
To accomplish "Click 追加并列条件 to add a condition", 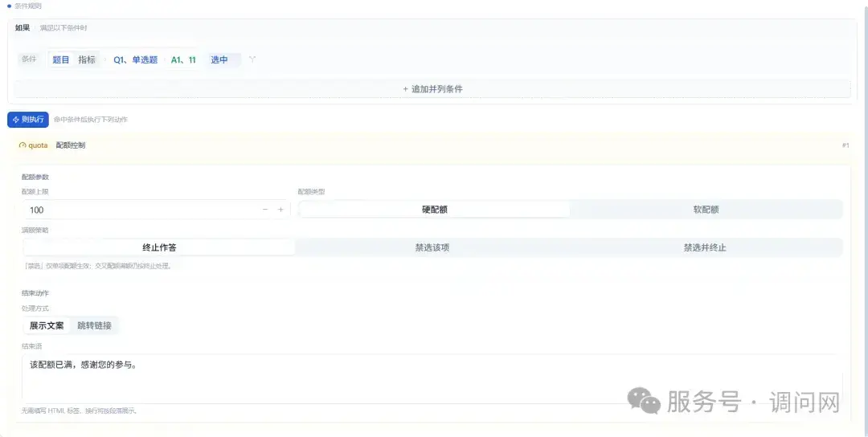I will (432, 89).
